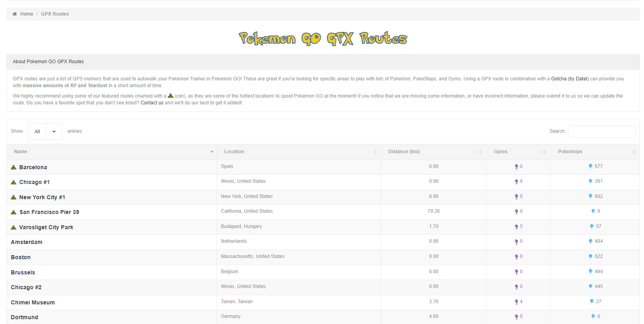Click the pokestop icon in Barcelona row
This screenshot has height=324, width=644.
point(590,166)
